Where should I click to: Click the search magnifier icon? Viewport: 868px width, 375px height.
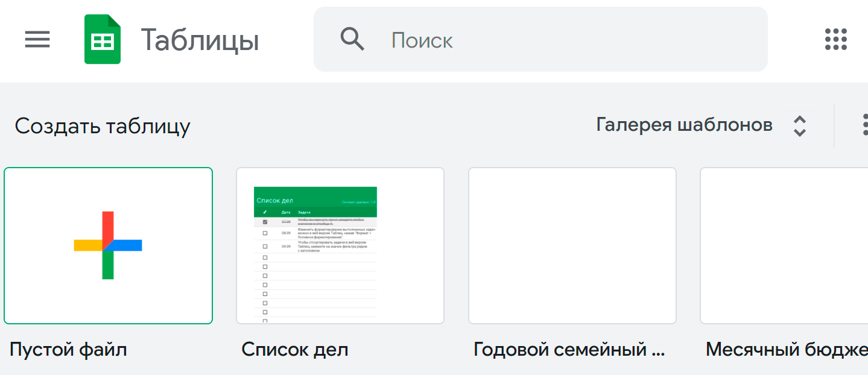(352, 39)
